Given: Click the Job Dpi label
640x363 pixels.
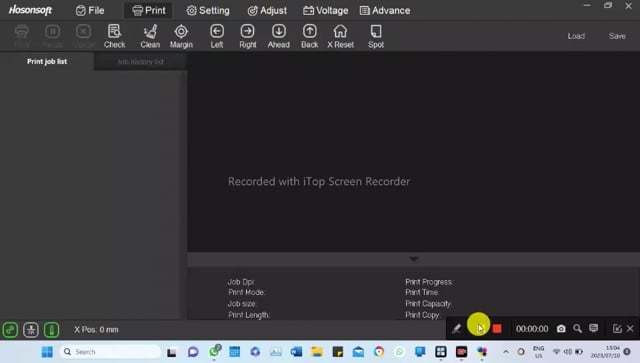Looking at the screenshot, I should point(241,282).
